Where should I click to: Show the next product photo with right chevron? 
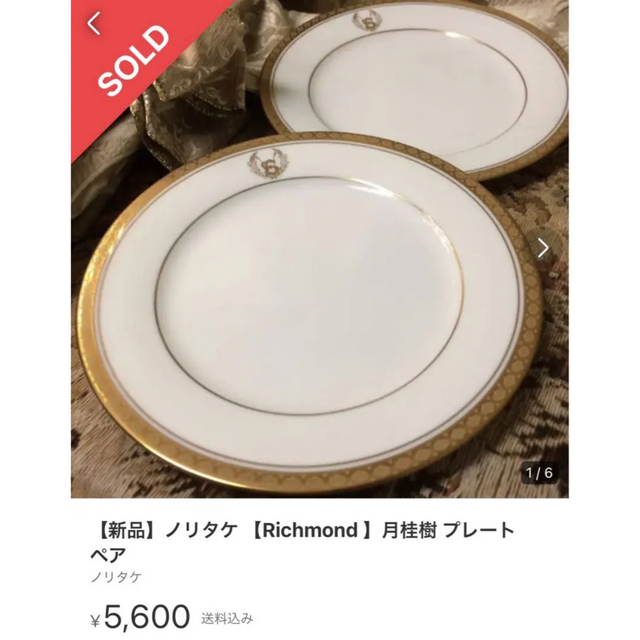coord(543,248)
